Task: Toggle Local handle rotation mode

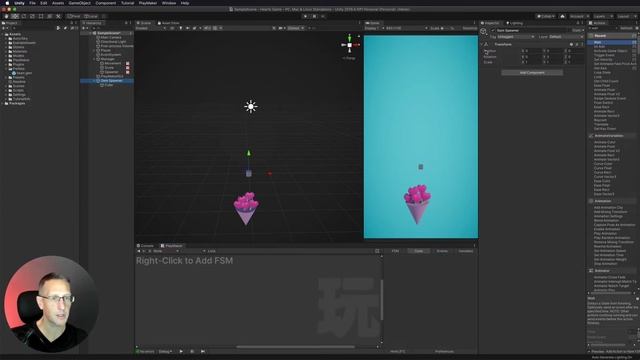Action: [91, 16]
